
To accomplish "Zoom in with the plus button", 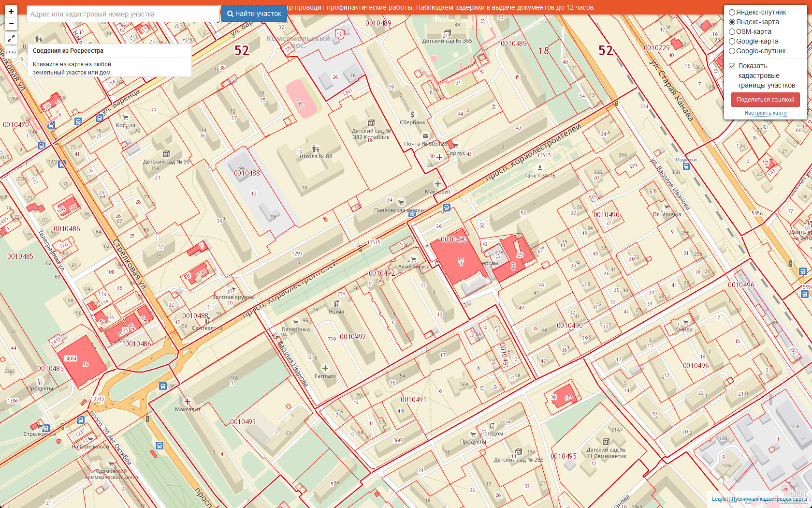I will (11, 11).
